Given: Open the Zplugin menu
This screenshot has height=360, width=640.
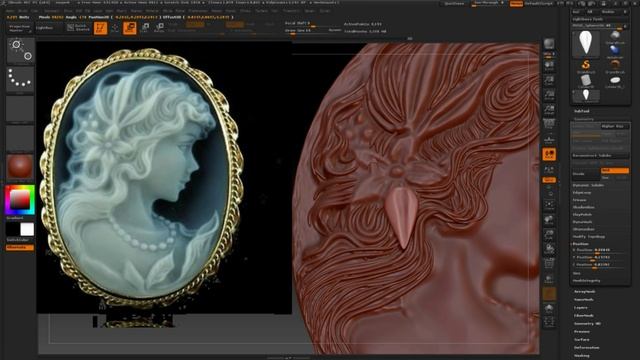Looking at the screenshot, I should 310,11.
